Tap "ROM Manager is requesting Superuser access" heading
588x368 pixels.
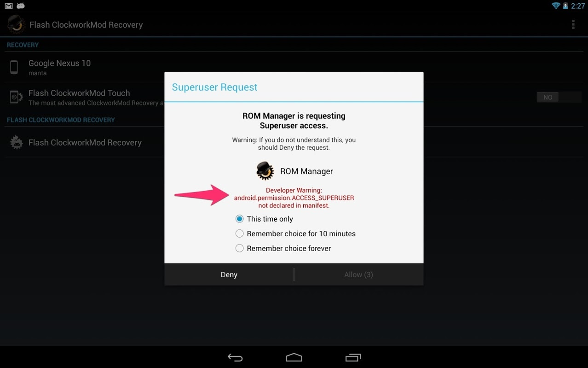(294, 121)
